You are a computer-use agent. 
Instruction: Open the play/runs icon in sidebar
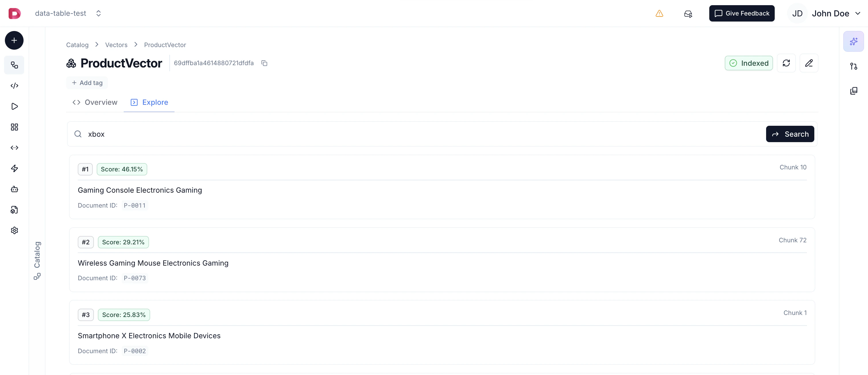14,107
